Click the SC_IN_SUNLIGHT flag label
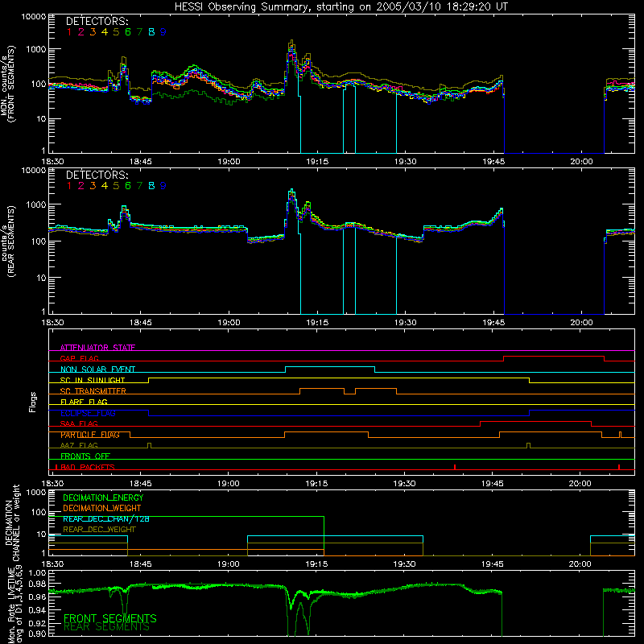 [93, 380]
